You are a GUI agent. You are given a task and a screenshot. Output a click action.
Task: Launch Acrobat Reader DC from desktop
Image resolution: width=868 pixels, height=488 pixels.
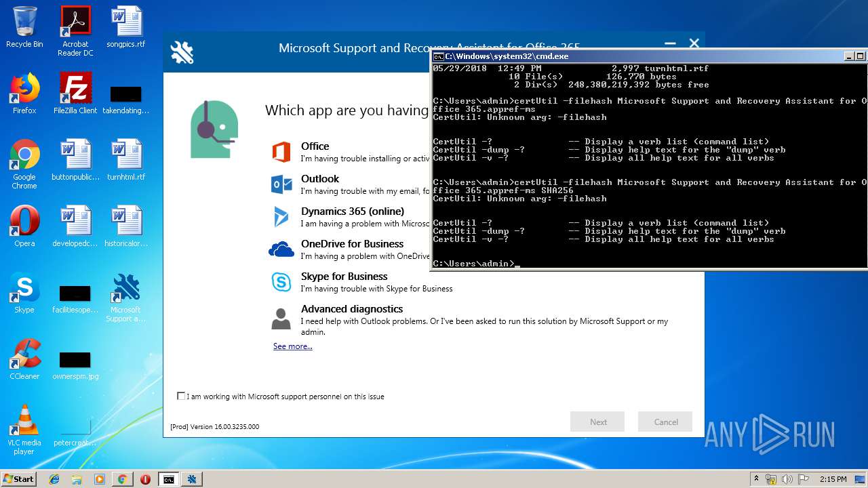pyautogui.click(x=75, y=31)
